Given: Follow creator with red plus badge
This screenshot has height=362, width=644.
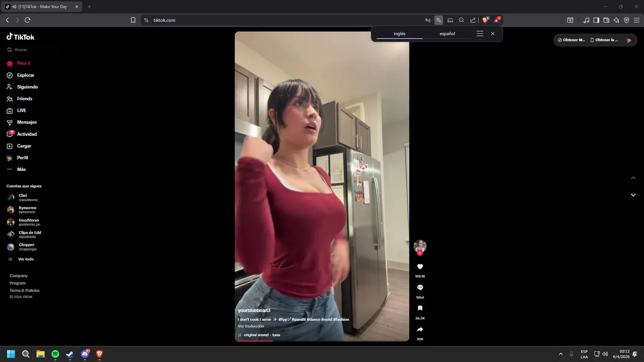Looking at the screenshot, I should pyautogui.click(x=420, y=253).
